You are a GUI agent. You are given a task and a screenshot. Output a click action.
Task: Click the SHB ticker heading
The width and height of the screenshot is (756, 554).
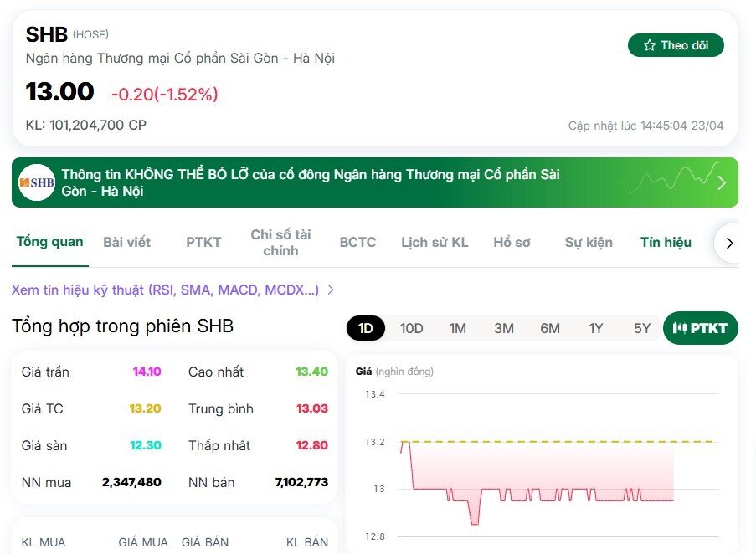point(46,34)
